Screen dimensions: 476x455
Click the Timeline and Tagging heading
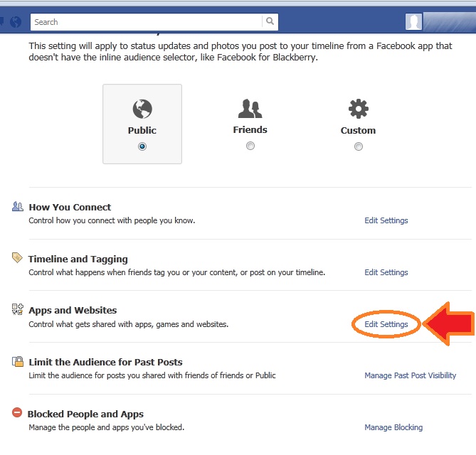point(78,259)
